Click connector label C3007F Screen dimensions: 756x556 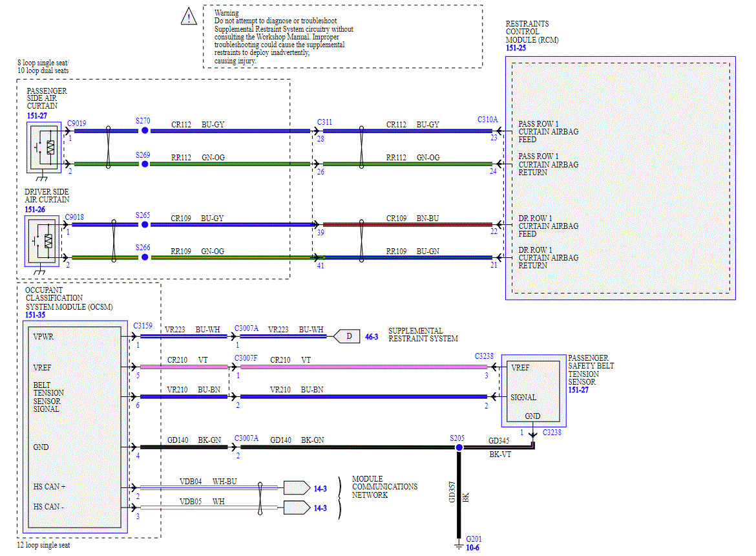[x=246, y=358]
